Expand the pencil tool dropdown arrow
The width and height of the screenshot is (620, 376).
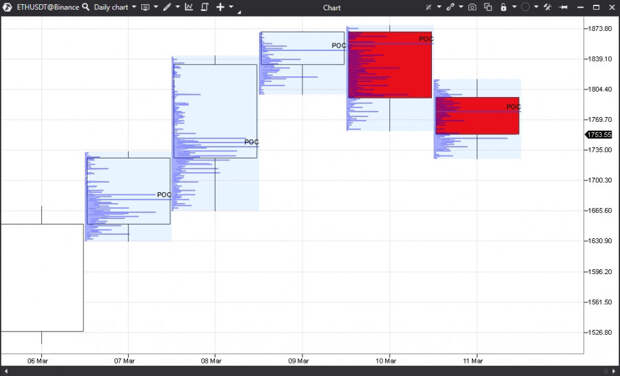tap(178, 7)
